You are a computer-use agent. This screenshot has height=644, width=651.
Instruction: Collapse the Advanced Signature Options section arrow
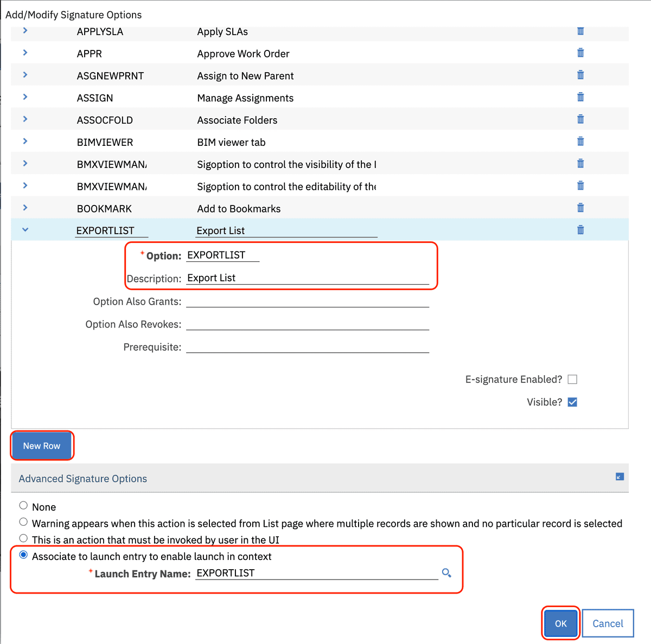click(x=619, y=476)
